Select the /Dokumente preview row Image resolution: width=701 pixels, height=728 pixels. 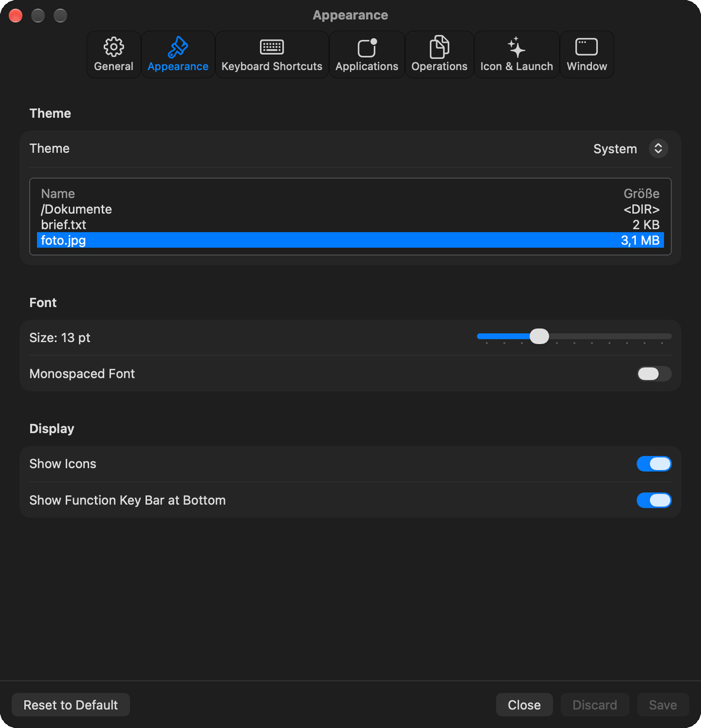click(350, 210)
